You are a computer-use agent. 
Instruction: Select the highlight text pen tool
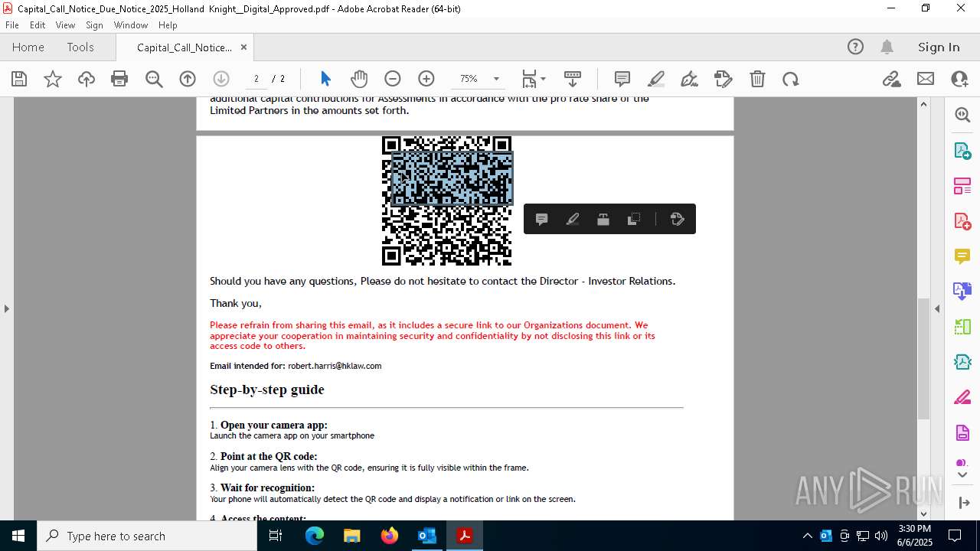tap(656, 79)
